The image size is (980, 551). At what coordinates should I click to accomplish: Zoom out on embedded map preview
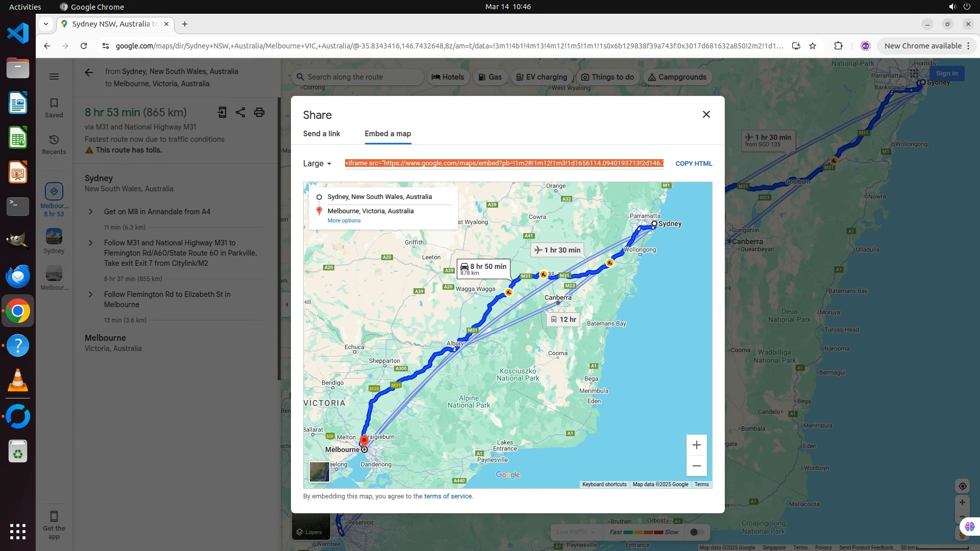click(696, 466)
